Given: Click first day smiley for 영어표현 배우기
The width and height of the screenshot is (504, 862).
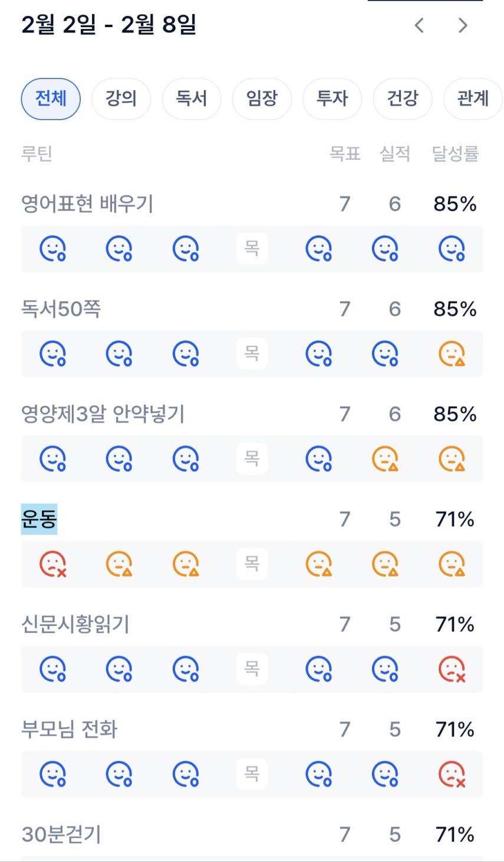Looking at the screenshot, I should 52,248.
